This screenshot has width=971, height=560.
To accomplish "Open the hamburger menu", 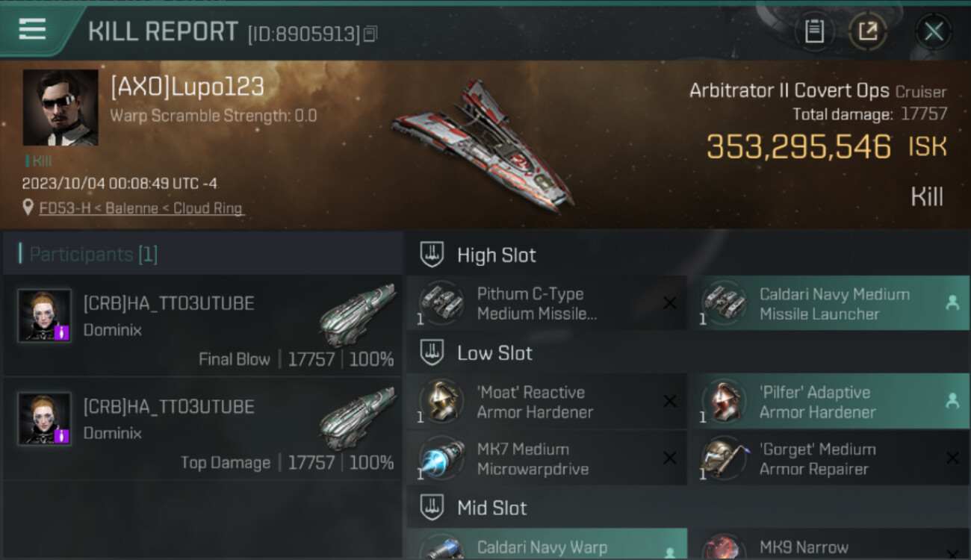I will coord(32,30).
